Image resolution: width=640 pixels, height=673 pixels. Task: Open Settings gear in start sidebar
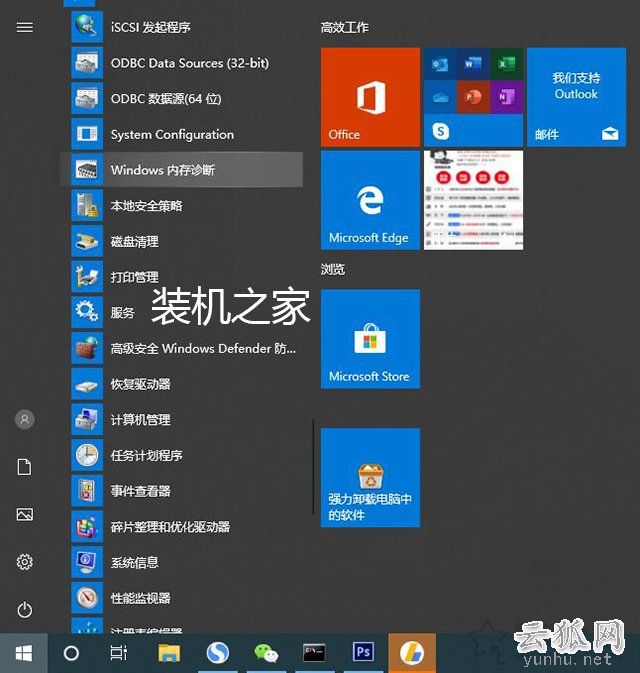(x=24, y=562)
